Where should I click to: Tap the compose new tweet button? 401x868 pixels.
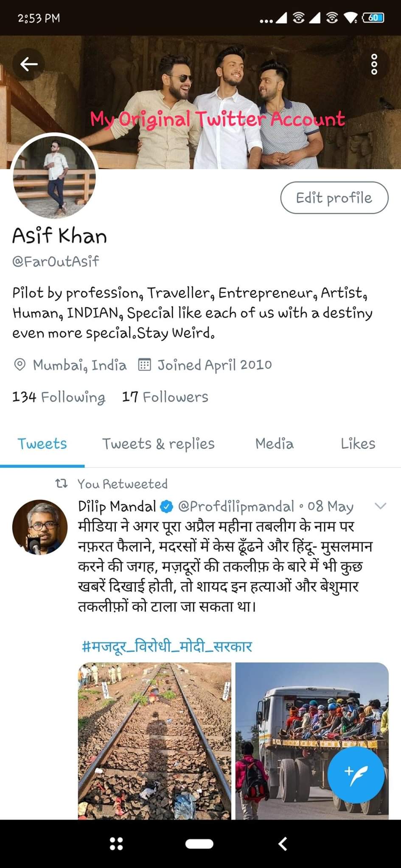[356, 776]
